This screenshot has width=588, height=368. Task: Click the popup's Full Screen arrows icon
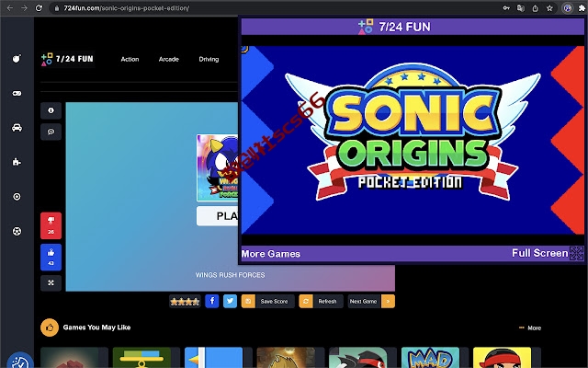[x=577, y=253]
